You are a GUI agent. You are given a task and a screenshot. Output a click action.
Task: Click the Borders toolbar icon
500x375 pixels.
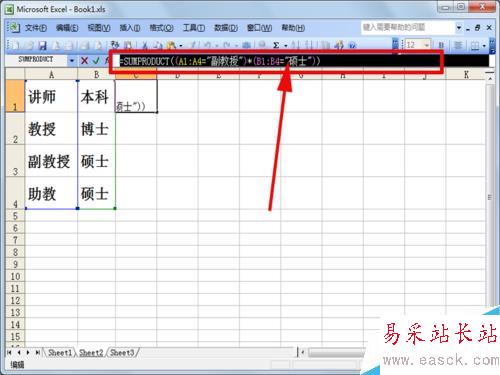click(x=475, y=45)
